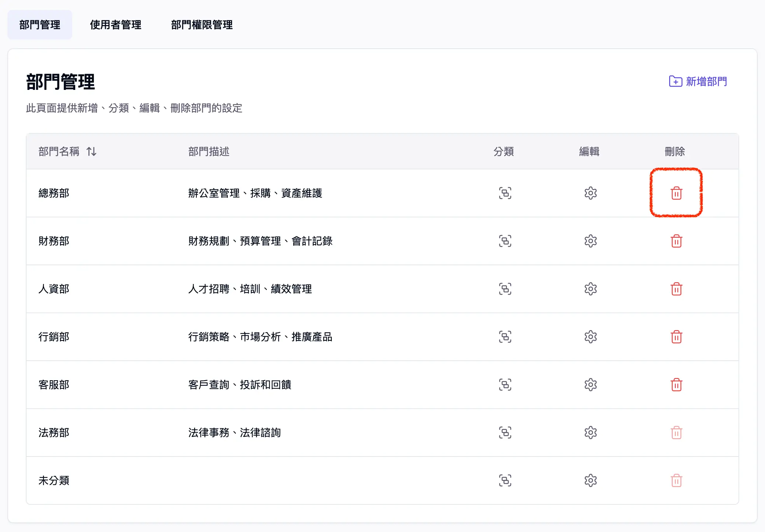Switch to 使用者管理 tab

click(x=115, y=25)
